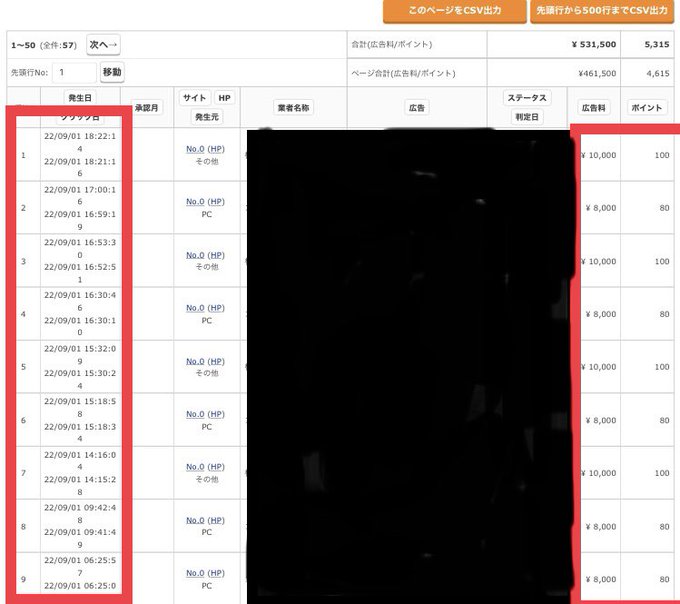
Task: Open No.0 link in row 7
Action: click(x=195, y=467)
